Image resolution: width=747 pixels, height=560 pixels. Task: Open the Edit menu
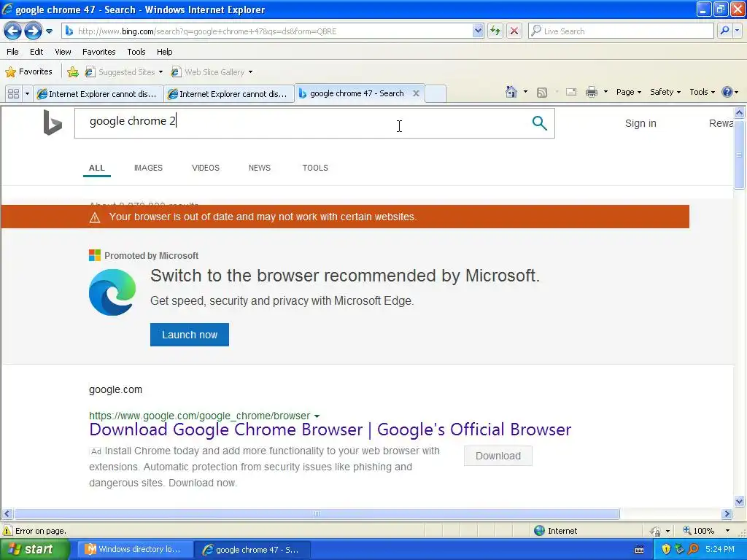(x=36, y=52)
